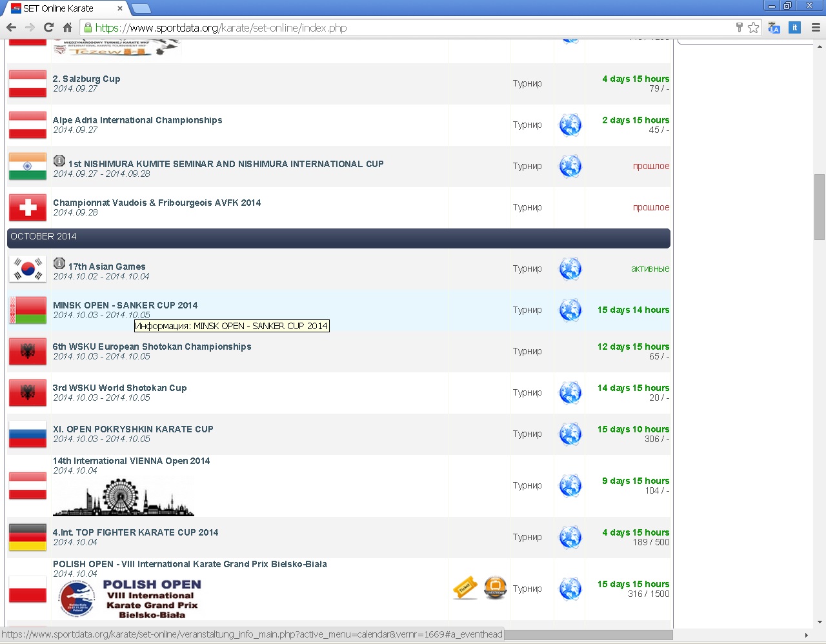Select the SET Online Karate tab
This screenshot has width=826, height=644.
(x=63, y=8)
